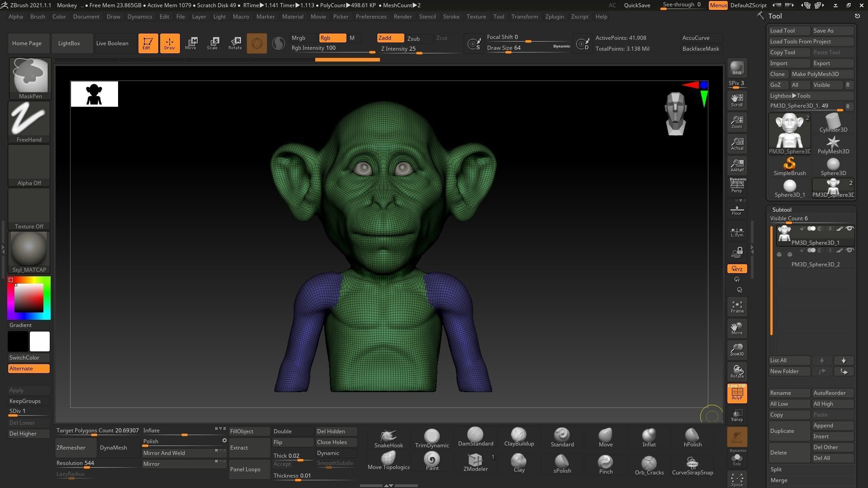Open the FreeHand stroke picker
The image size is (868, 488).
coord(29,122)
